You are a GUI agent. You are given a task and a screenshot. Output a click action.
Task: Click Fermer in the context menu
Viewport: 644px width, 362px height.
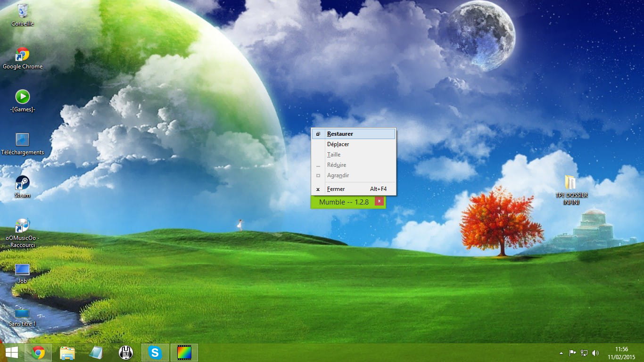[336, 189]
